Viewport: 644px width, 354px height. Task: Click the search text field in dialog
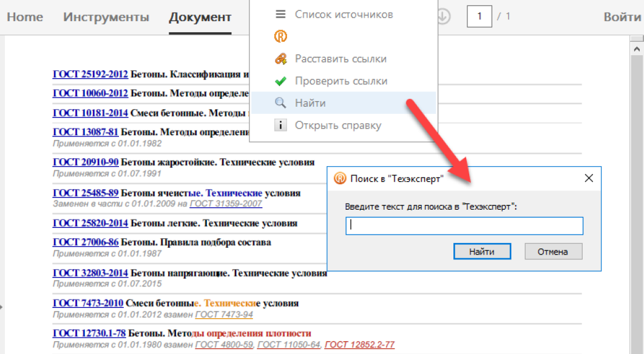pos(464,226)
